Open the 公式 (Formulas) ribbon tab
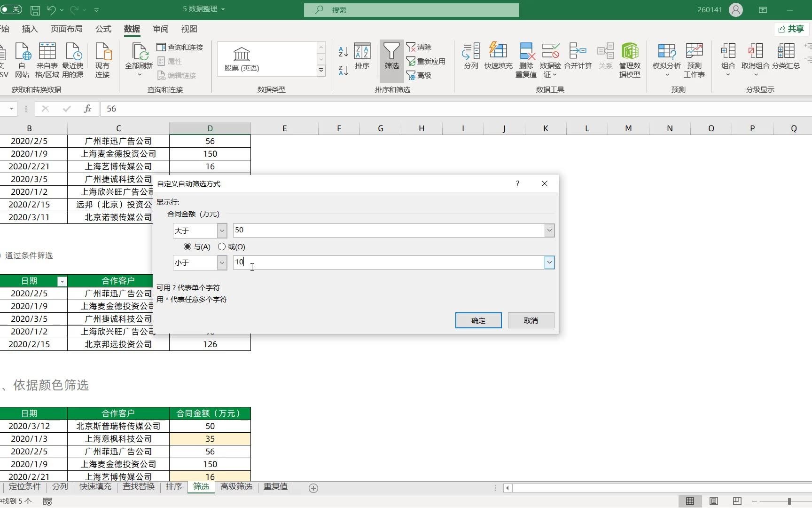 click(103, 29)
